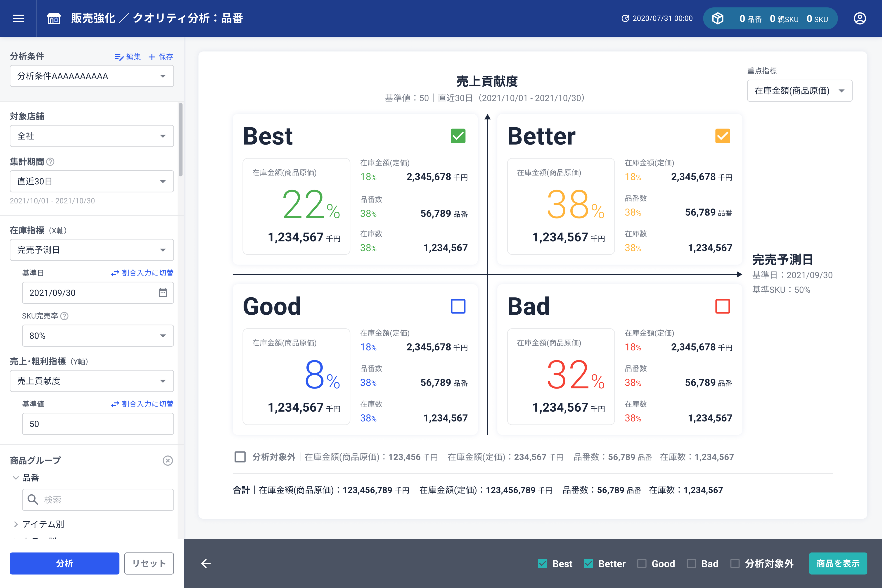Tick the 分析対象外 checkbox in bottom bar

[x=735, y=563]
